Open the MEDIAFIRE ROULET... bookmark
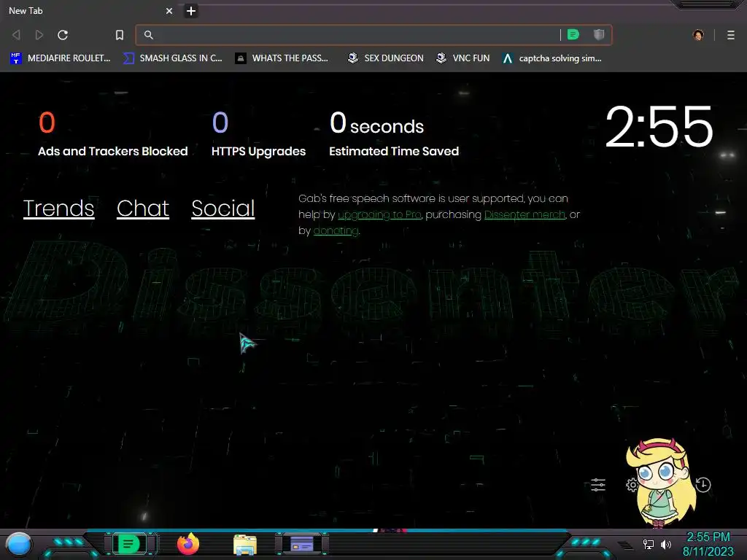 point(60,58)
